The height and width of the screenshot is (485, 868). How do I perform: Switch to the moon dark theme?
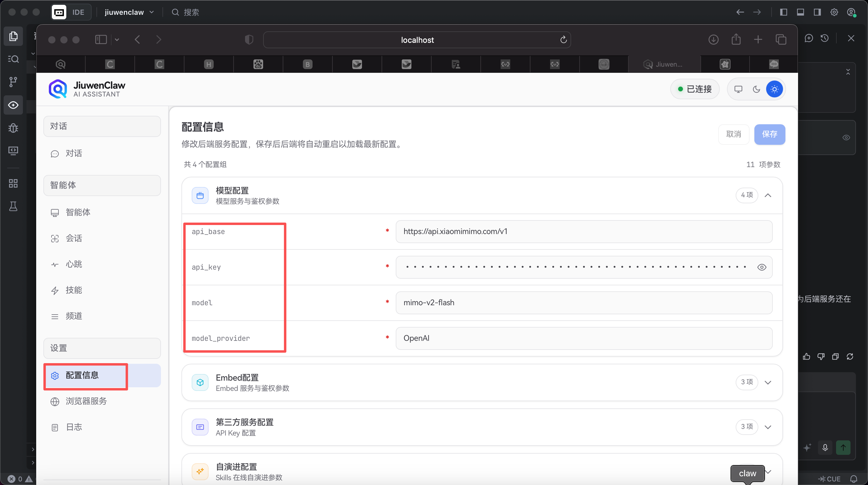pyautogui.click(x=756, y=89)
